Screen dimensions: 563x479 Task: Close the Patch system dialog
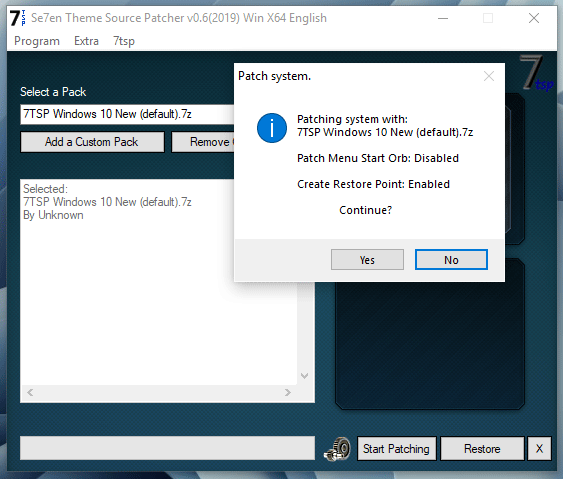point(489,76)
